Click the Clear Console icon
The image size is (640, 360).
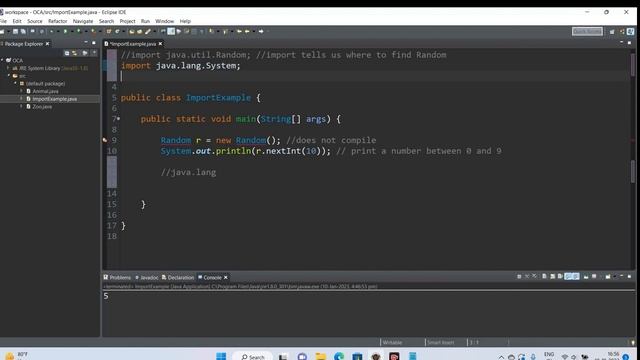(544, 277)
